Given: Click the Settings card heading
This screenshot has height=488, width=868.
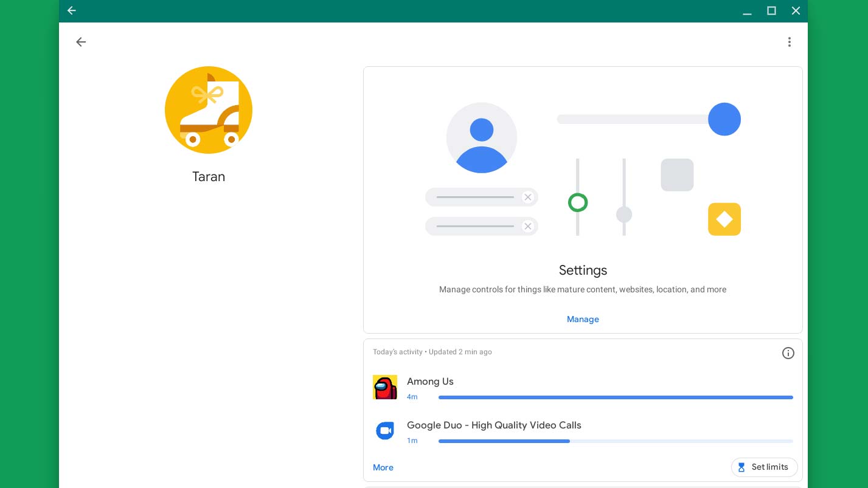Looking at the screenshot, I should [x=583, y=270].
